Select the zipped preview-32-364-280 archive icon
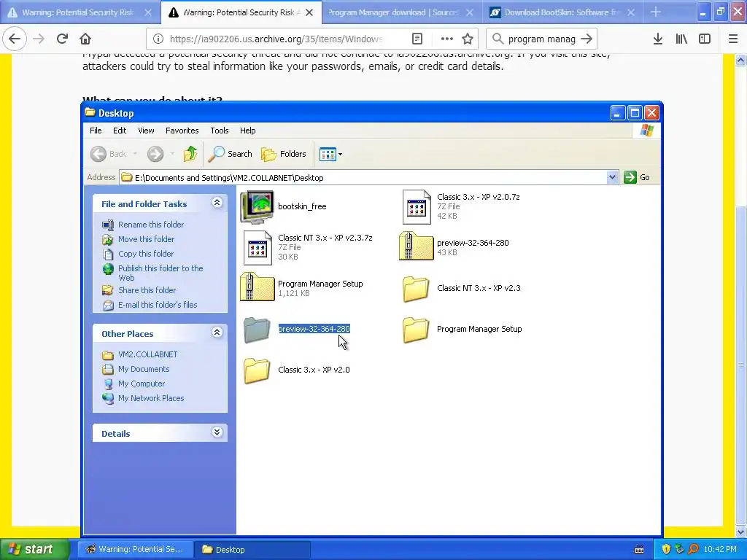 click(x=417, y=246)
